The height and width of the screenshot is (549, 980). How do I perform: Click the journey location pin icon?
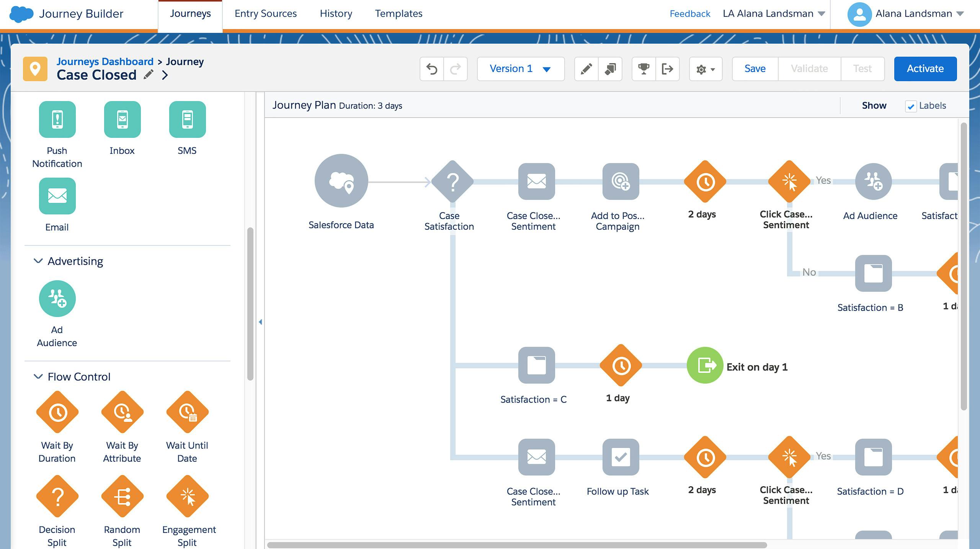tap(35, 69)
